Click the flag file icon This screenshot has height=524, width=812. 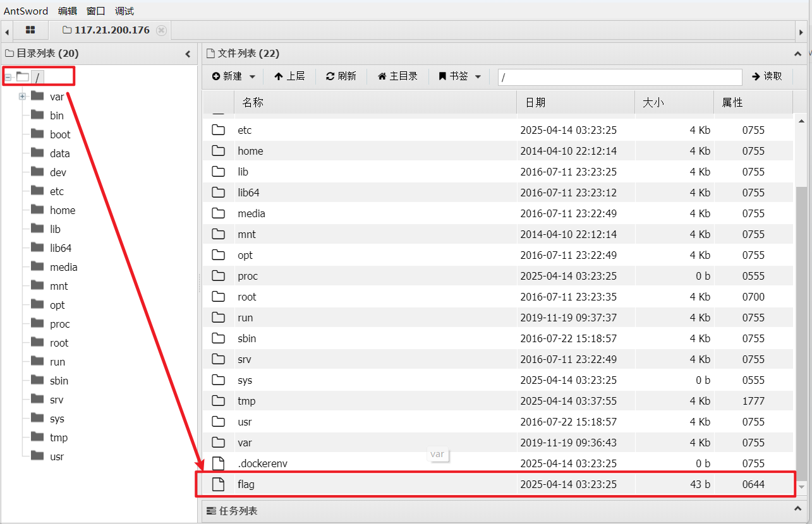point(218,484)
